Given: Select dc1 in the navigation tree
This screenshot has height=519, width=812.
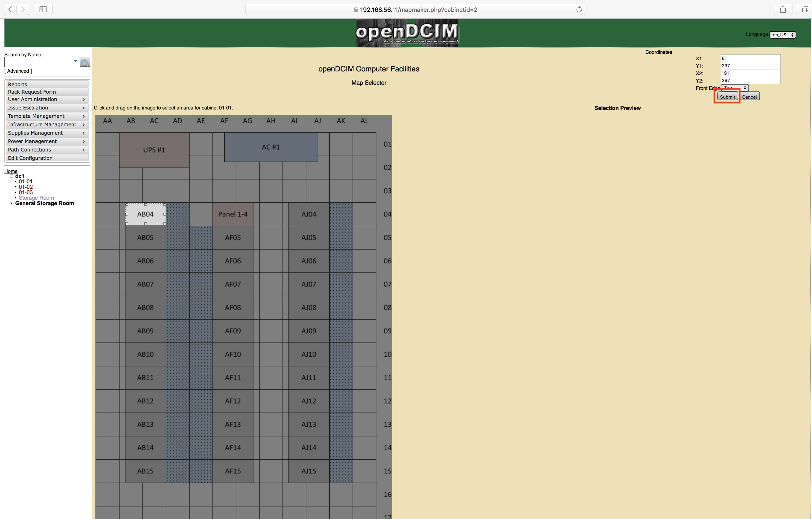Looking at the screenshot, I should tap(20, 176).
